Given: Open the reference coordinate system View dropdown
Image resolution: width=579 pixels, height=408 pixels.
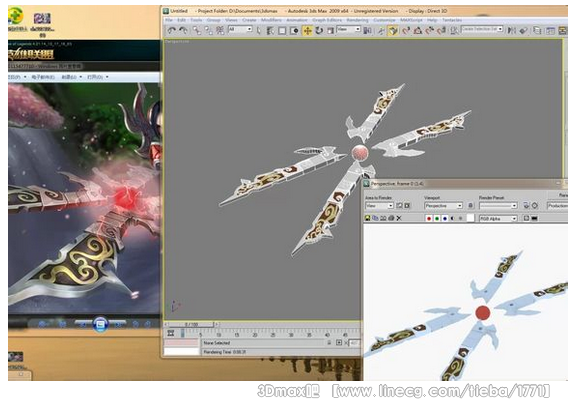Looking at the screenshot, I should 349,29.
